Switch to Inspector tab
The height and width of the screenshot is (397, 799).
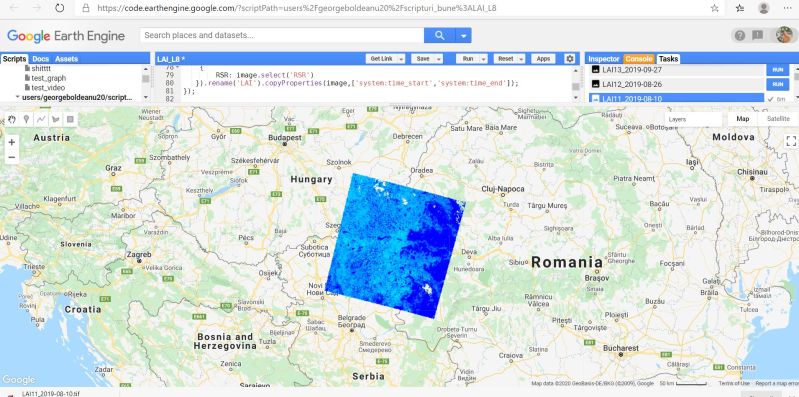pos(604,59)
